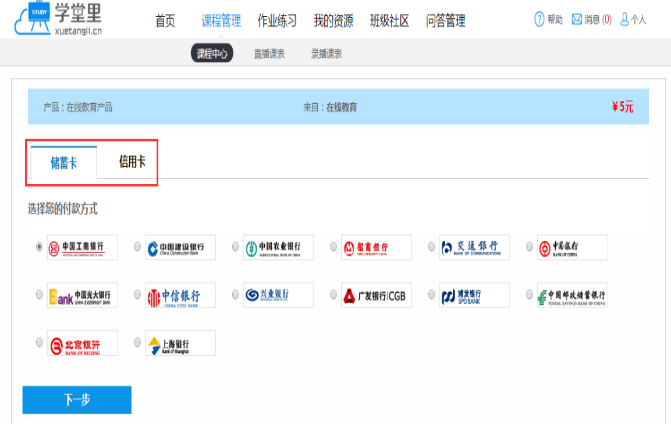Image resolution: width=671 pixels, height=425 pixels.
Task: Open the help question-mark icon
Action: pyautogui.click(x=539, y=19)
